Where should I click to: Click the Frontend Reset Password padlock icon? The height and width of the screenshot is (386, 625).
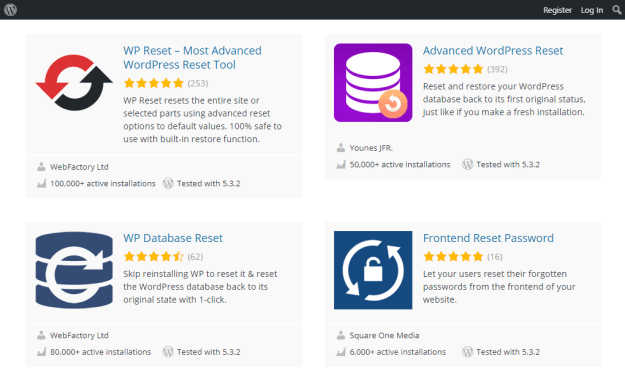(373, 270)
